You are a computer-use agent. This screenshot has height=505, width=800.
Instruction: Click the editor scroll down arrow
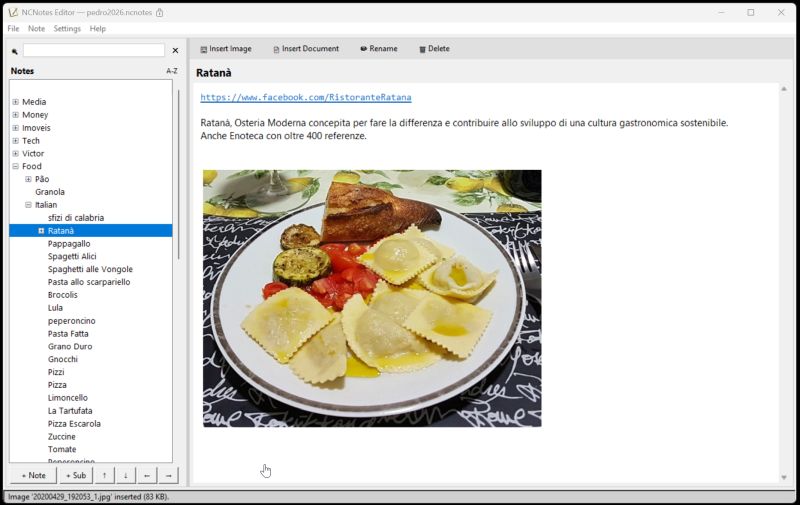click(784, 477)
